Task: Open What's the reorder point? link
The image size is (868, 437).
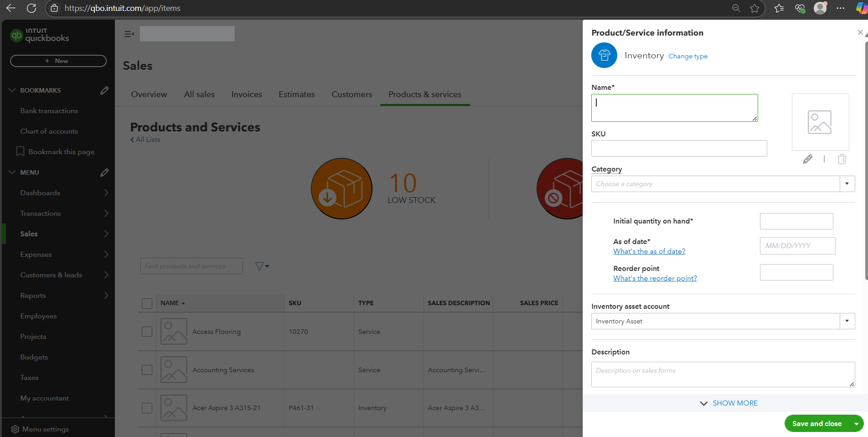Action: [655, 278]
